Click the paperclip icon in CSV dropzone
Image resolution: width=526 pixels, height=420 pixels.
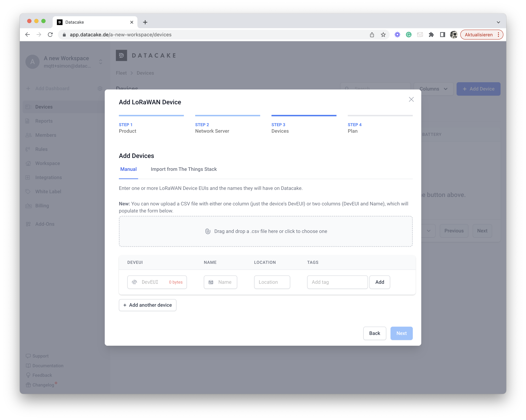[x=208, y=231]
